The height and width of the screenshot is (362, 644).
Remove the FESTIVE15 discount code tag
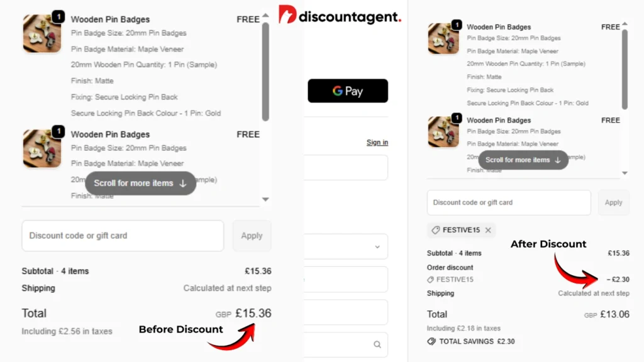tap(488, 230)
